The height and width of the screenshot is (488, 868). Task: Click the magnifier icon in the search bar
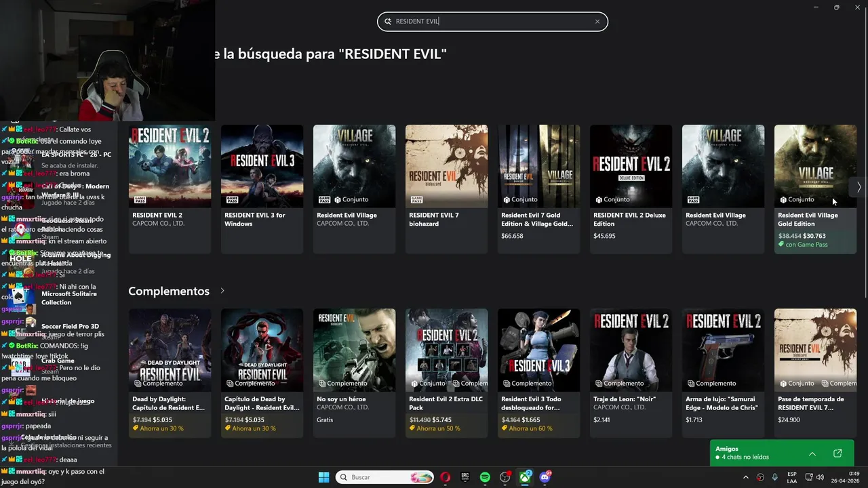[x=388, y=22]
